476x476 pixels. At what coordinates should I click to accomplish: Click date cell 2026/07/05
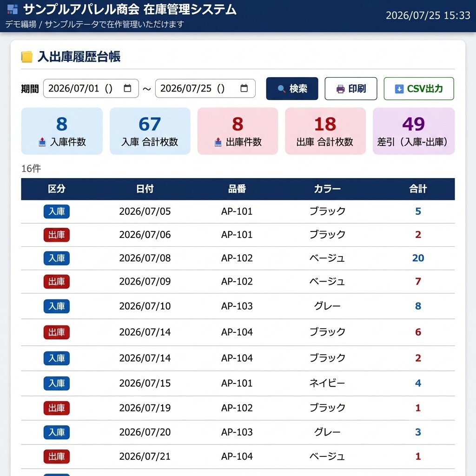(x=145, y=212)
